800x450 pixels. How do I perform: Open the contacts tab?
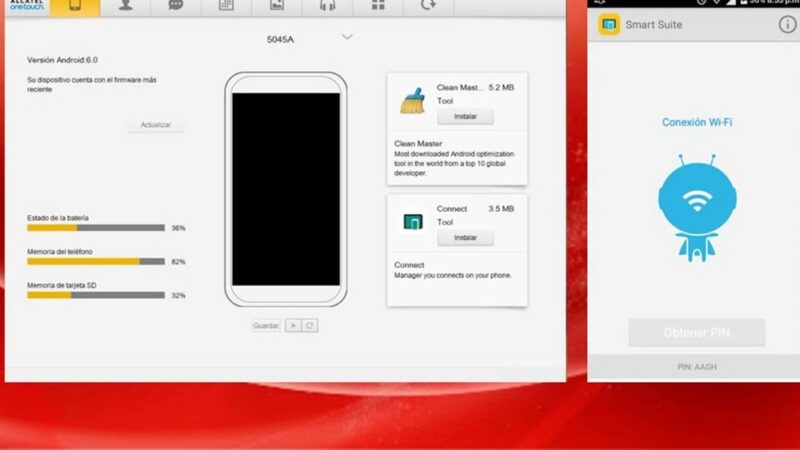(x=126, y=7)
